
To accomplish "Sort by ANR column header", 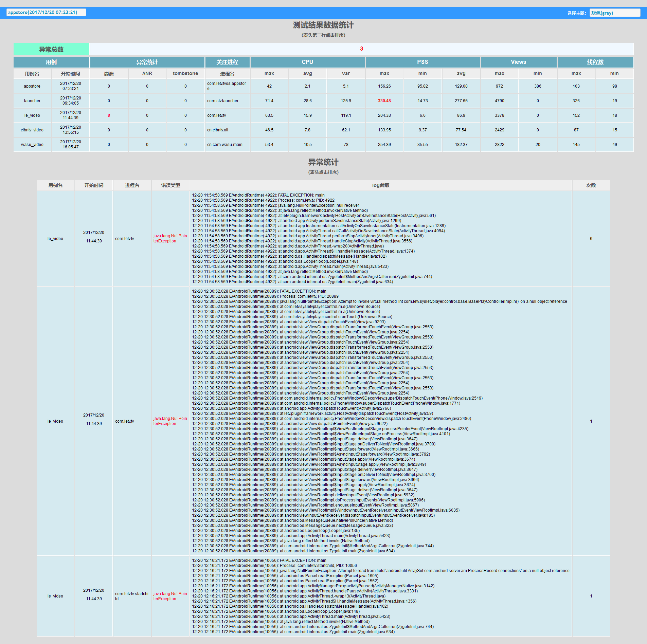I will (147, 74).
